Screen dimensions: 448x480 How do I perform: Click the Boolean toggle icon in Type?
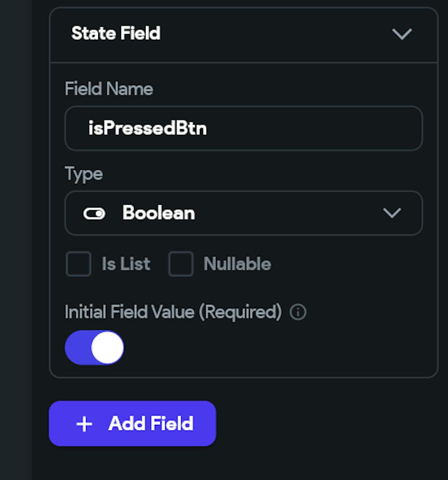pyautogui.click(x=94, y=214)
